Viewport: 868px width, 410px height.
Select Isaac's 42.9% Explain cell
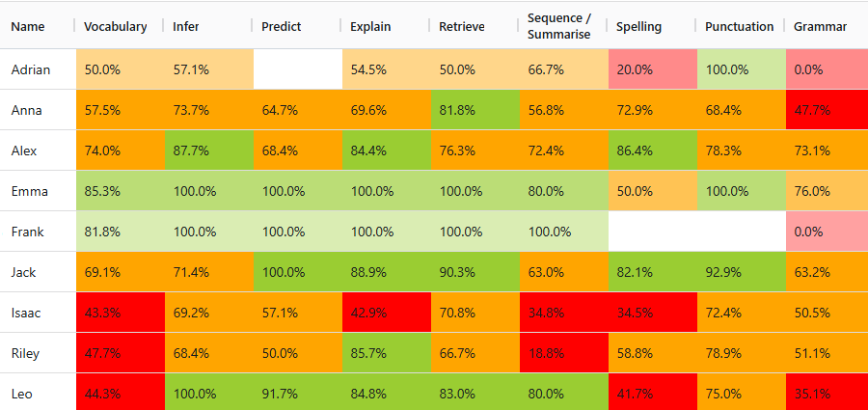(x=387, y=313)
